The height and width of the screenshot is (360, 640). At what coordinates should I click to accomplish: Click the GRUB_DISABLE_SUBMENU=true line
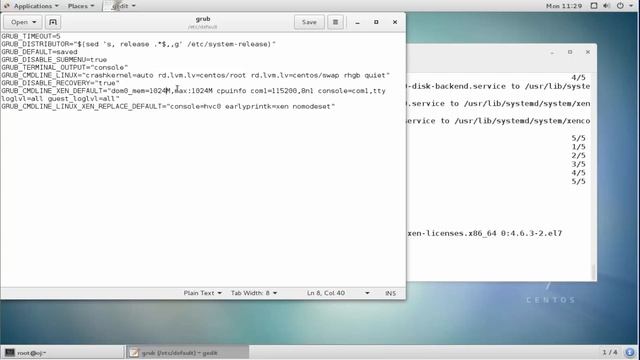pos(54,60)
